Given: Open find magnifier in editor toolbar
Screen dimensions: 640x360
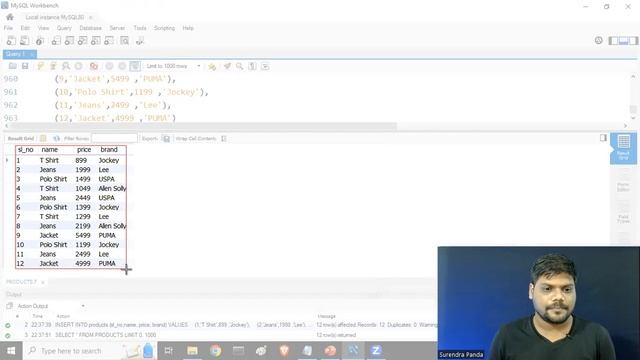Looking at the screenshot, I should coord(240,66).
